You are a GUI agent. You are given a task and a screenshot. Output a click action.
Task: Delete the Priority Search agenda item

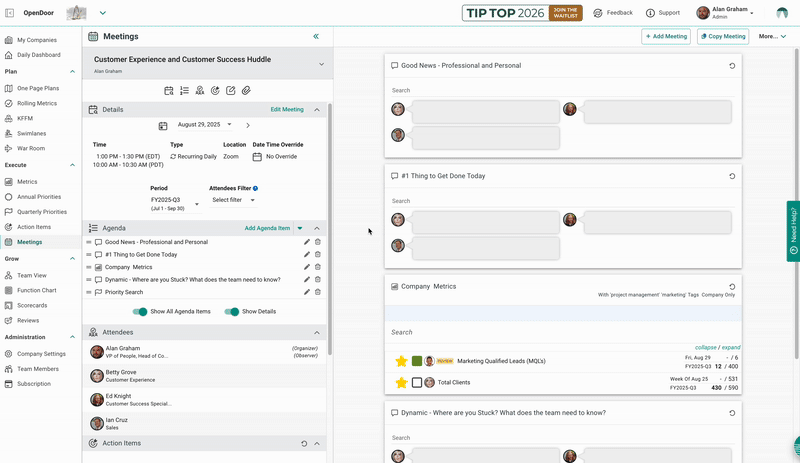point(318,292)
